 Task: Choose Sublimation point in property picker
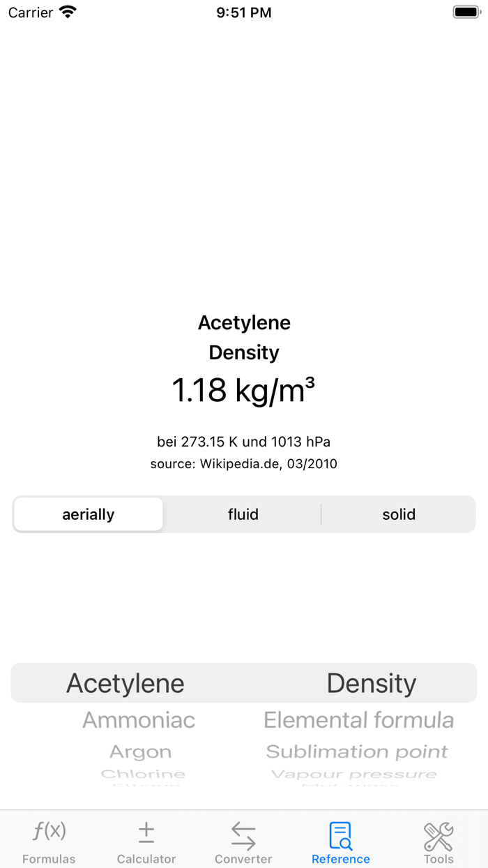coord(357,751)
